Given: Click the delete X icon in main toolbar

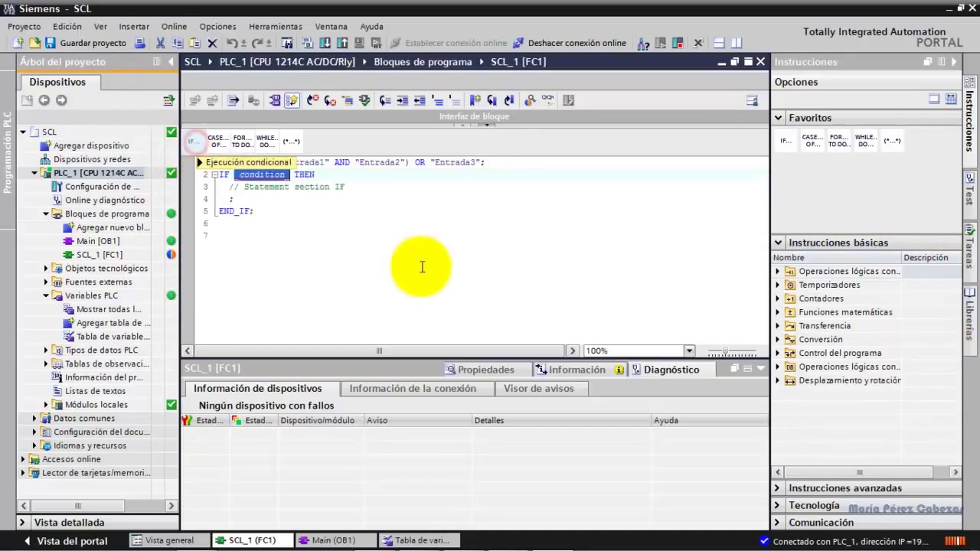Looking at the screenshot, I should pos(213,43).
